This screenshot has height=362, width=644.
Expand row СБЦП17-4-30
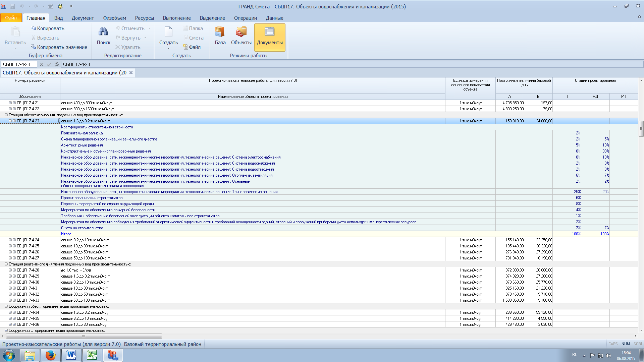pos(10,282)
